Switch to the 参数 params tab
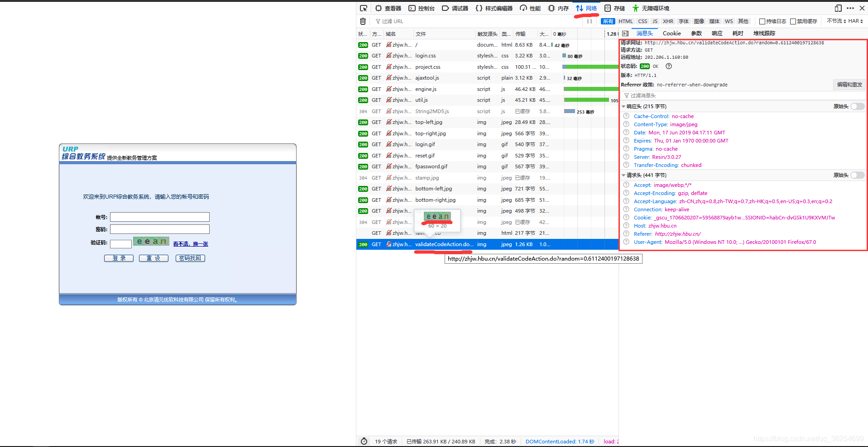868x447 pixels. 696,33
